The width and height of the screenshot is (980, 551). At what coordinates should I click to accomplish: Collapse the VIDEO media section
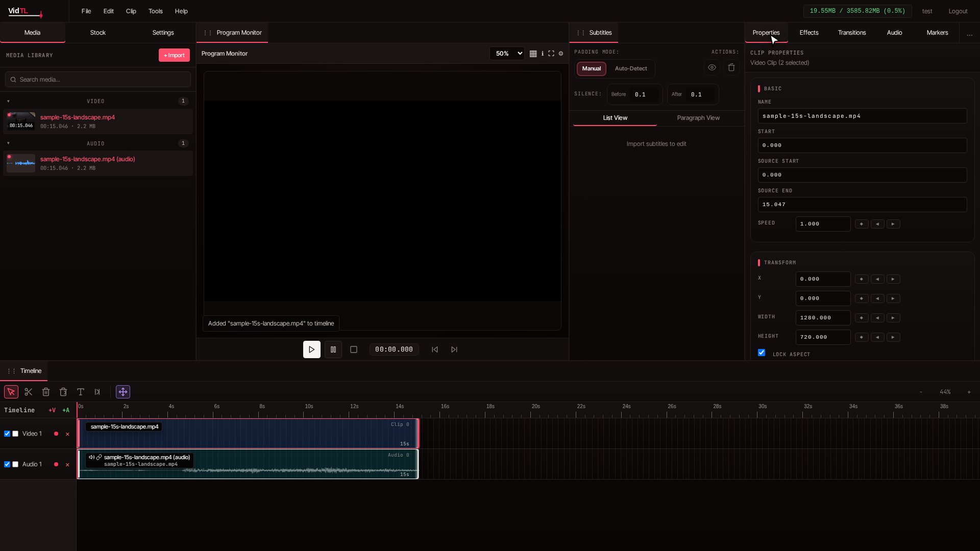(x=8, y=101)
